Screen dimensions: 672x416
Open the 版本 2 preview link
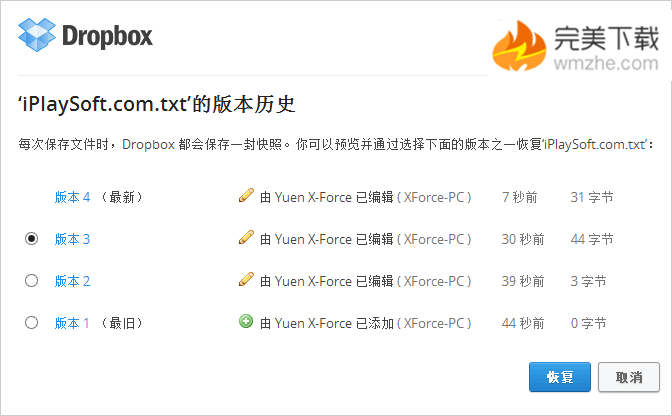coord(72,282)
